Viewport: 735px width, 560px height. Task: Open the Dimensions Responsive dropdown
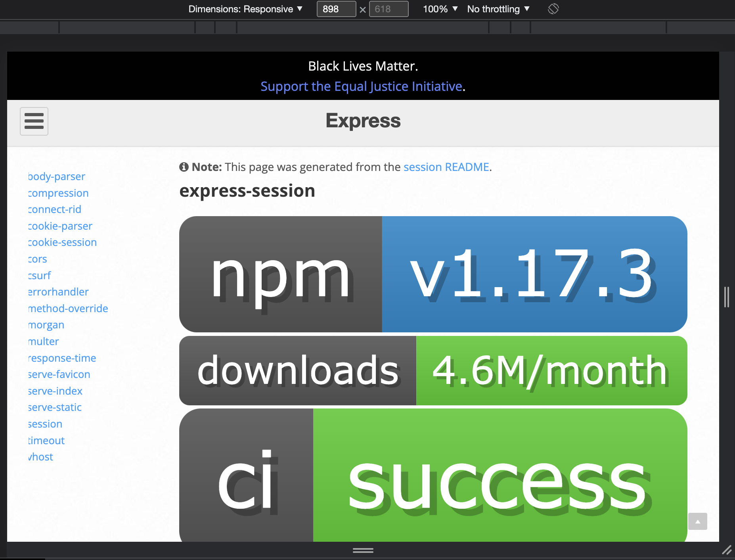244,9
